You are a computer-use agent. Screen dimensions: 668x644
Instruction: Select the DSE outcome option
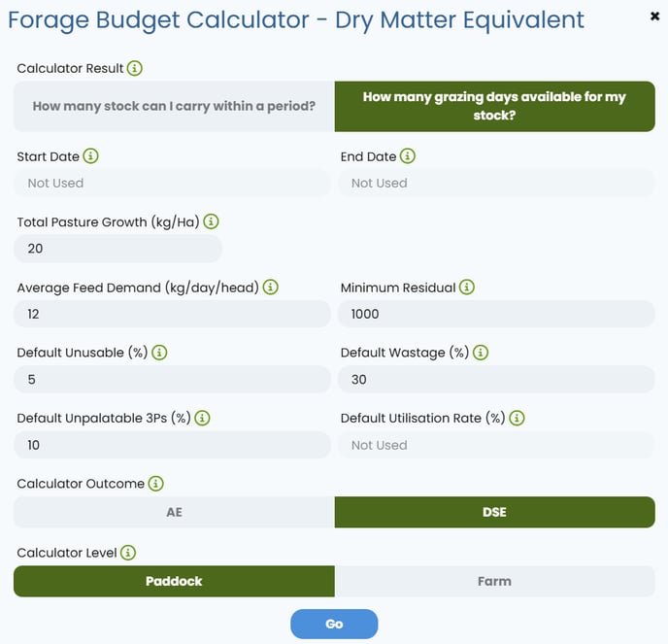point(494,512)
